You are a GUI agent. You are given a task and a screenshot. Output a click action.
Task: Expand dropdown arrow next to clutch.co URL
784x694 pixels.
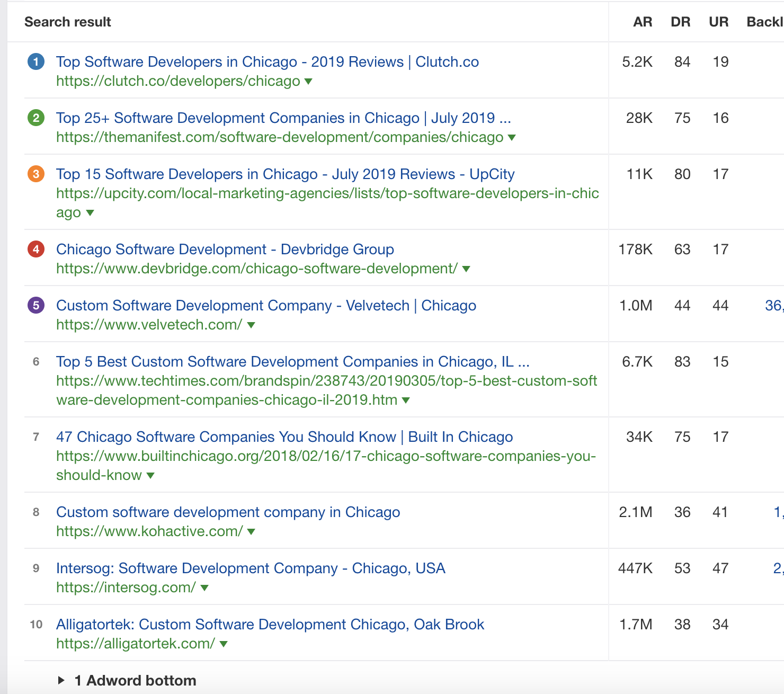308,82
